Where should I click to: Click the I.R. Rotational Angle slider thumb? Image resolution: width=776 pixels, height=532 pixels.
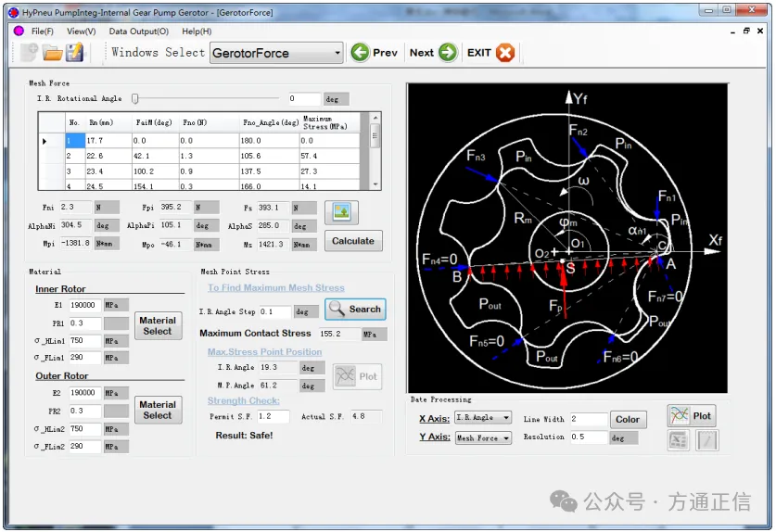tap(134, 98)
